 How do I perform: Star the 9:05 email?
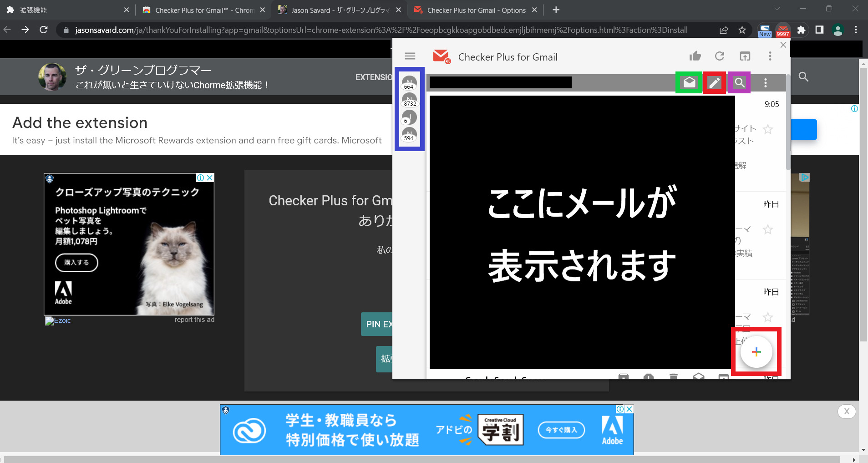click(x=768, y=129)
